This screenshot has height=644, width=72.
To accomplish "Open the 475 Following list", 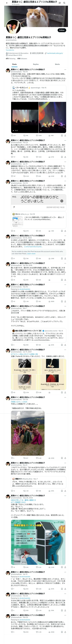I will (11, 58).
